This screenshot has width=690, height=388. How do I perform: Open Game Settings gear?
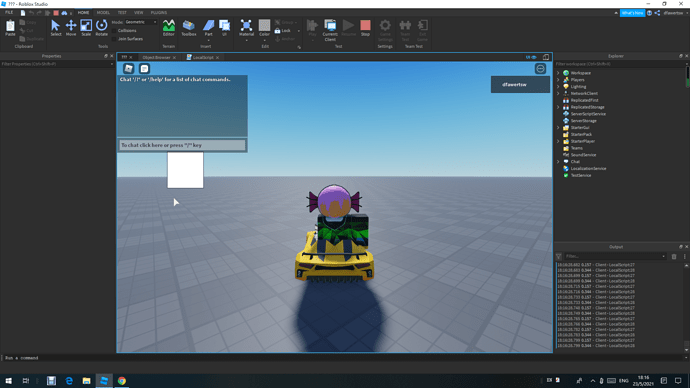385,30
